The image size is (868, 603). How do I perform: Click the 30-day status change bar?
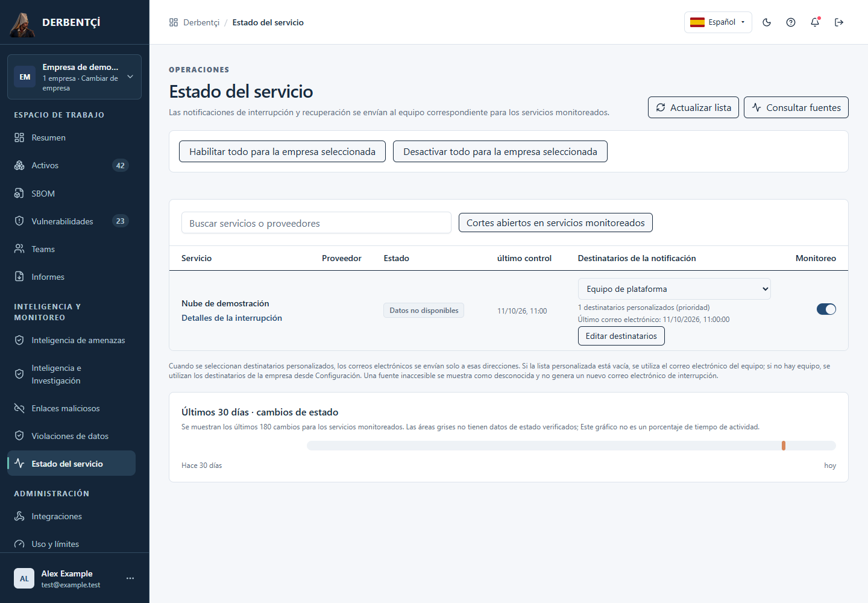pos(571,446)
